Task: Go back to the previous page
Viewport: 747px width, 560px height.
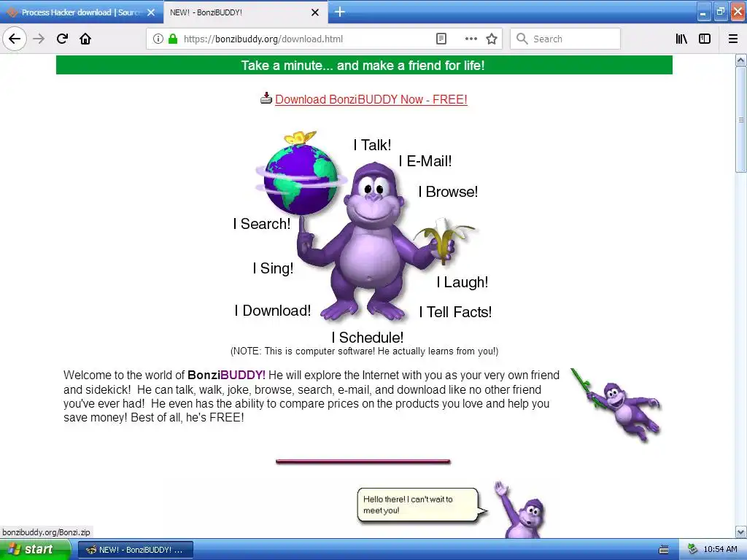Action: point(15,39)
